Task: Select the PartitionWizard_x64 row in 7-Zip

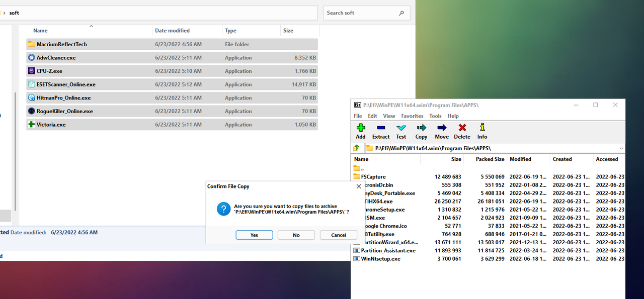Action: [488, 242]
